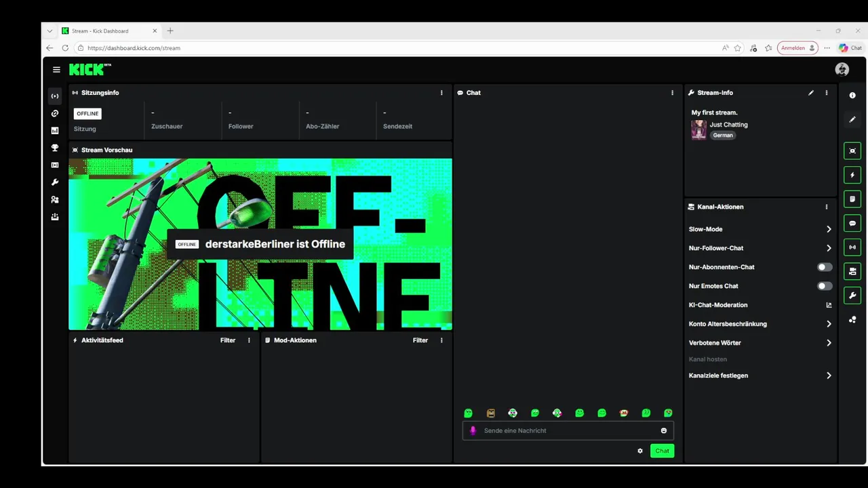The image size is (868, 488).
Task: Open the trophy icon in left sidebar
Action: (55, 148)
